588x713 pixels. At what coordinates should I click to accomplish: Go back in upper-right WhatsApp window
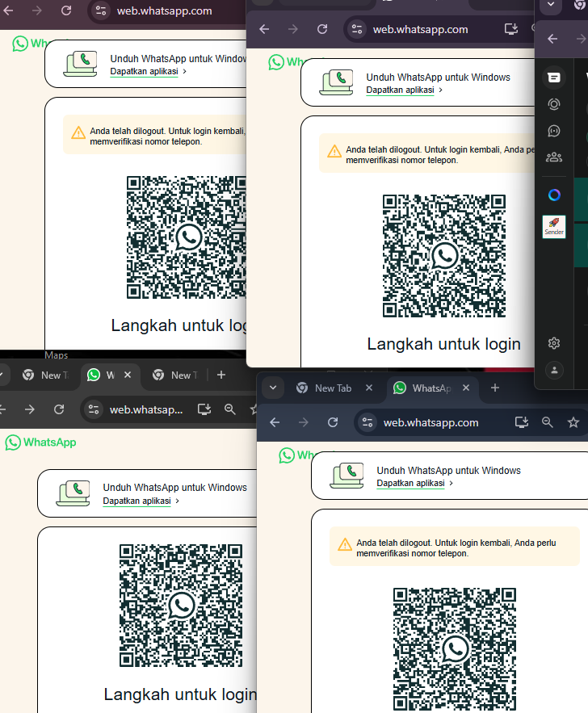click(264, 29)
